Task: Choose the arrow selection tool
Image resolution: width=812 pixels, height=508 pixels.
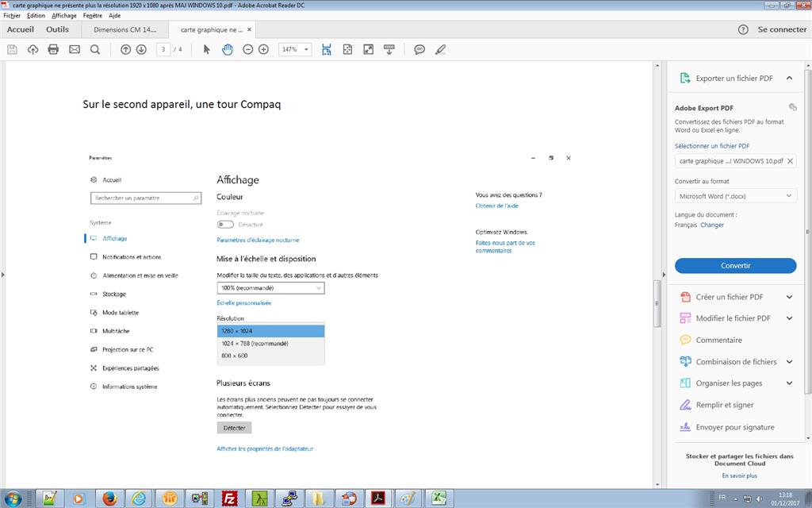Action: tap(207, 50)
